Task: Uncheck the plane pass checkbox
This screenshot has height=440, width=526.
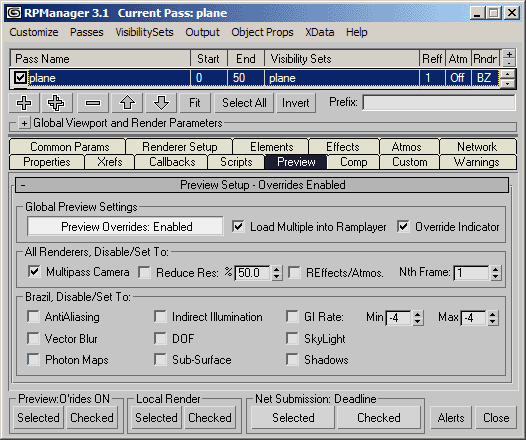Action: click(x=20, y=78)
